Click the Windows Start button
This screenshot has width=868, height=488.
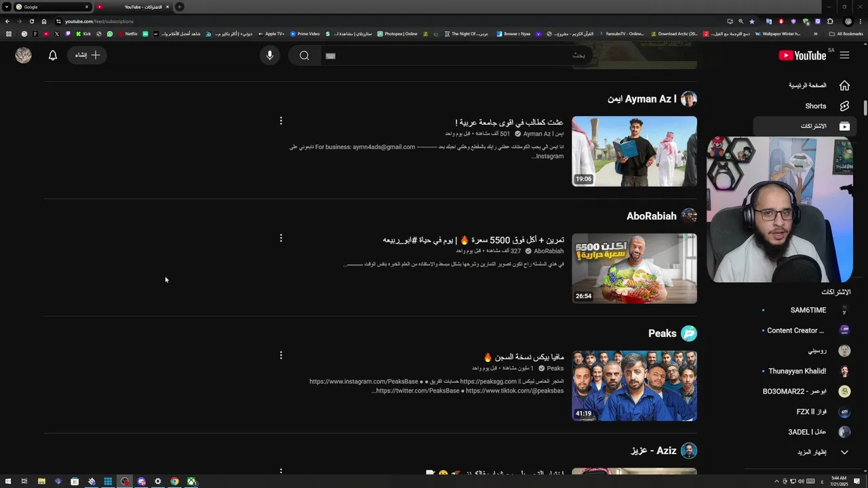[7, 481]
